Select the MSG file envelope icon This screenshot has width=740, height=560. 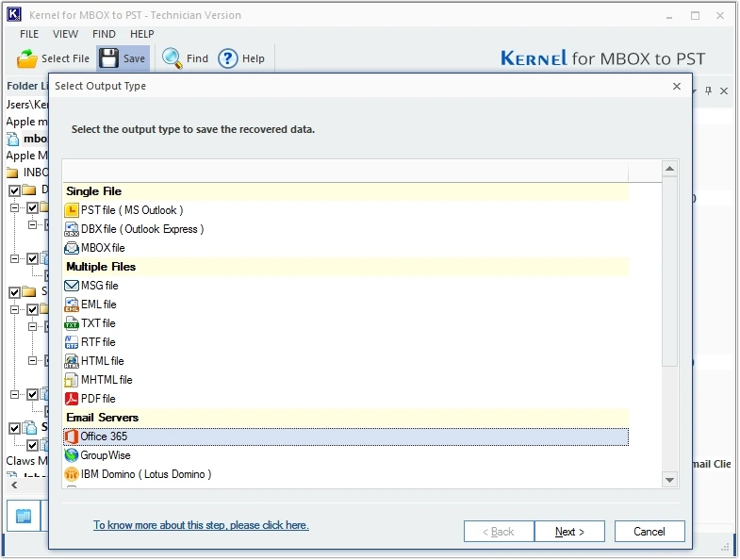coord(72,286)
